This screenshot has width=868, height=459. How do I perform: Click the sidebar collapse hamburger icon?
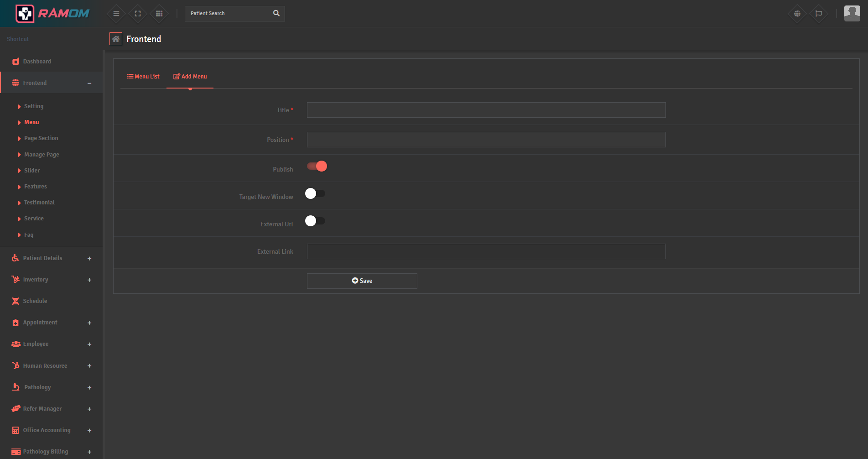116,13
